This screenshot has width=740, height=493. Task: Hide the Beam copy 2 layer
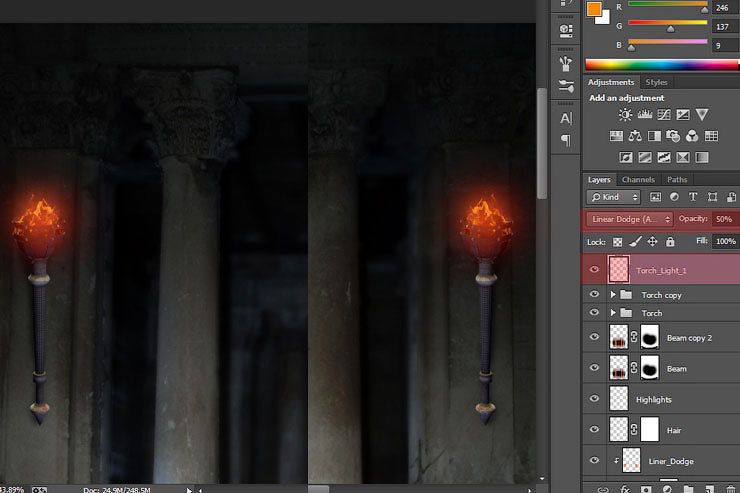[594, 339]
